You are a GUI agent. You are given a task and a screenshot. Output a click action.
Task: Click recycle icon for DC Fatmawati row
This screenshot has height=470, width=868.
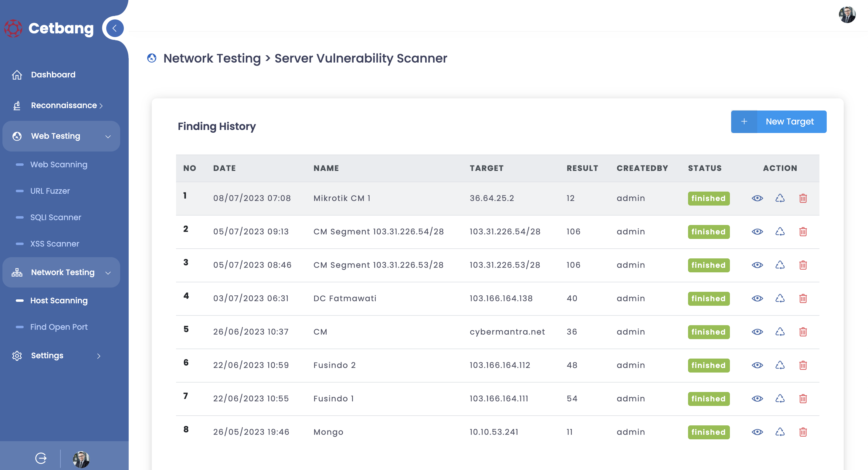click(780, 298)
